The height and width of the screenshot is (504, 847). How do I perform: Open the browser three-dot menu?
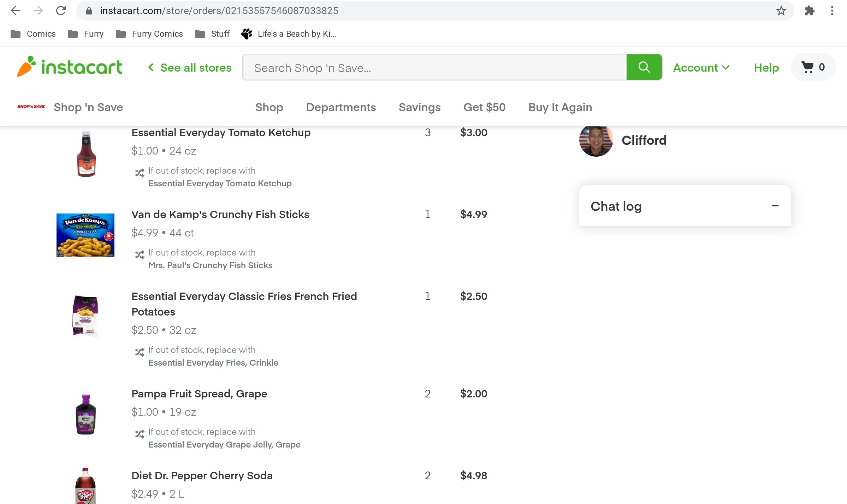(832, 11)
